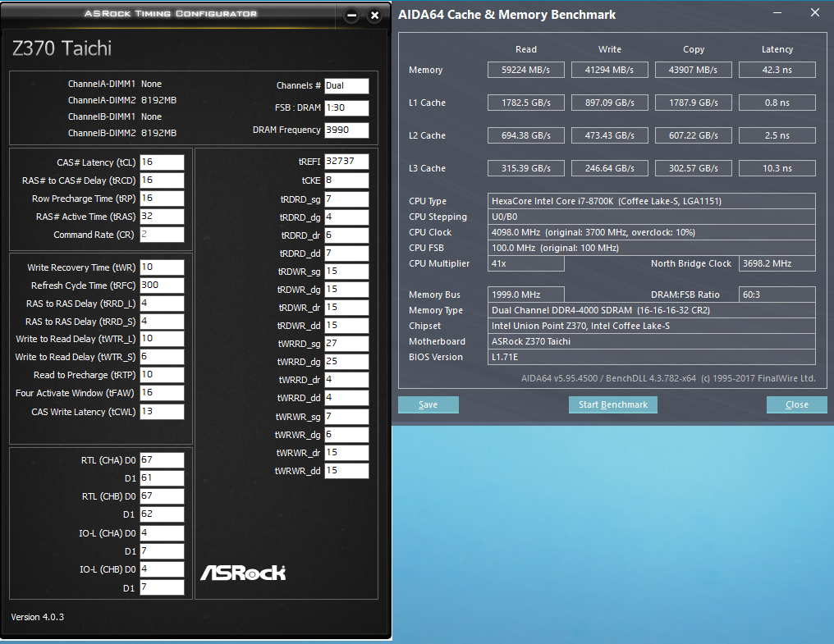The width and height of the screenshot is (834, 644).
Task: Select the L3 Cache Latency 10.3 ns
Action: tap(777, 168)
